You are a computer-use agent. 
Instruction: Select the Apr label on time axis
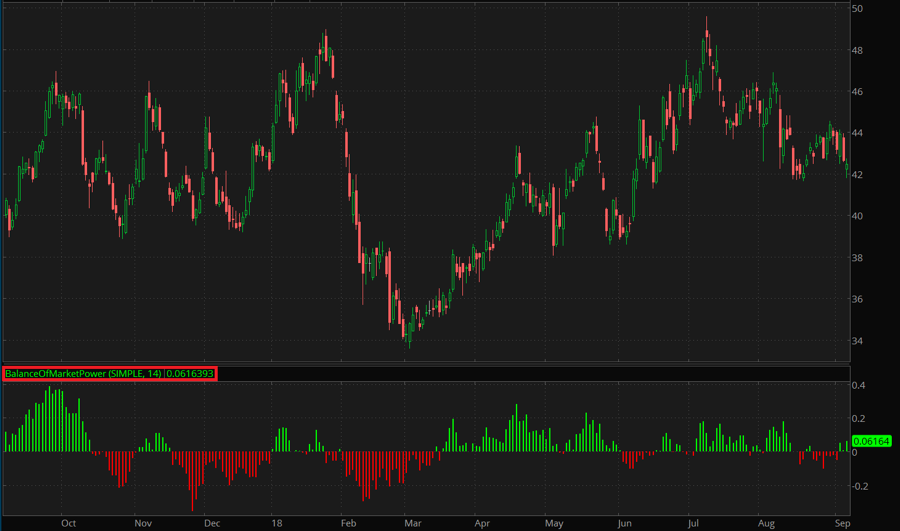tap(482, 522)
